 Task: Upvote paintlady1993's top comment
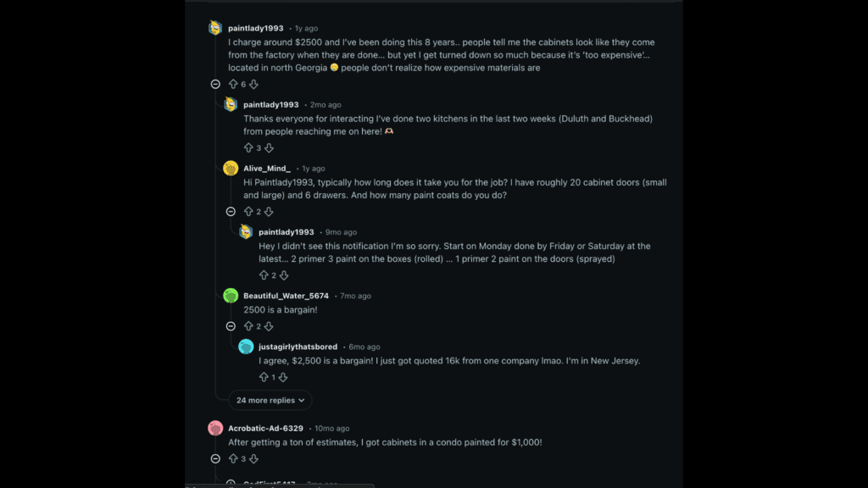(x=232, y=84)
